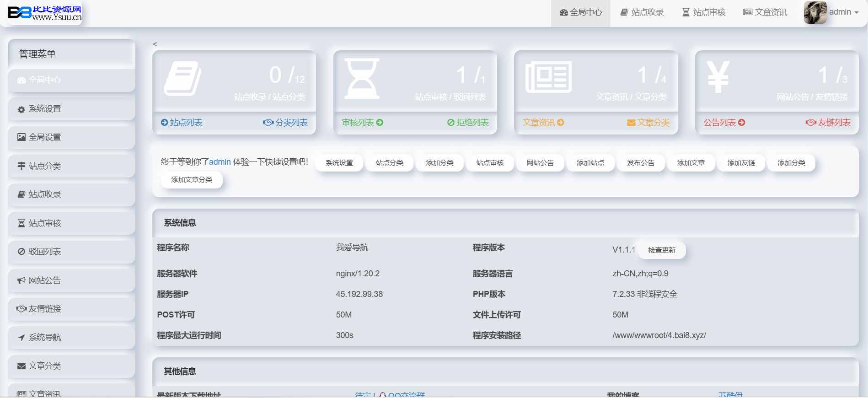Click the yen icon in announcements card
Viewport: 868px width, 398px height.
[718, 77]
